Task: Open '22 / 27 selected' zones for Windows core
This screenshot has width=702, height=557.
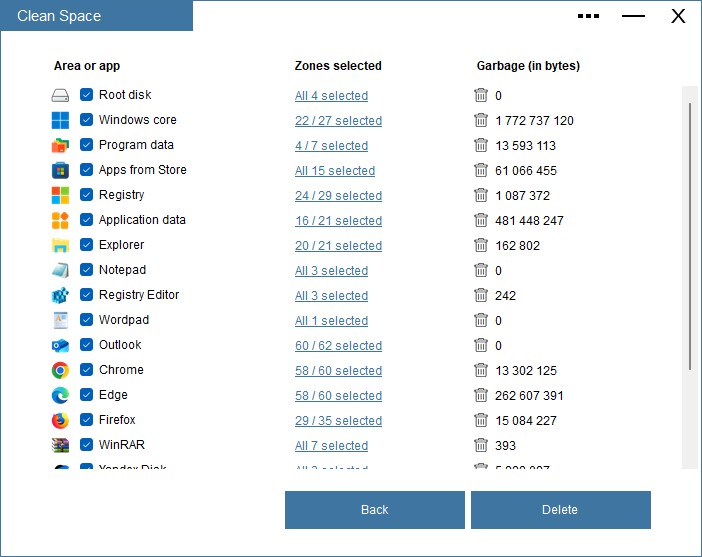Action: click(x=338, y=121)
